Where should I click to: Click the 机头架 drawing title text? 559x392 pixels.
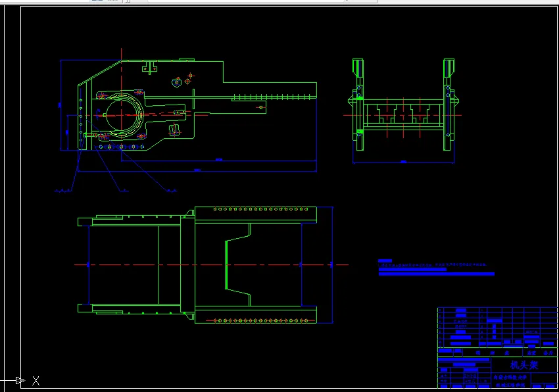coord(523,365)
